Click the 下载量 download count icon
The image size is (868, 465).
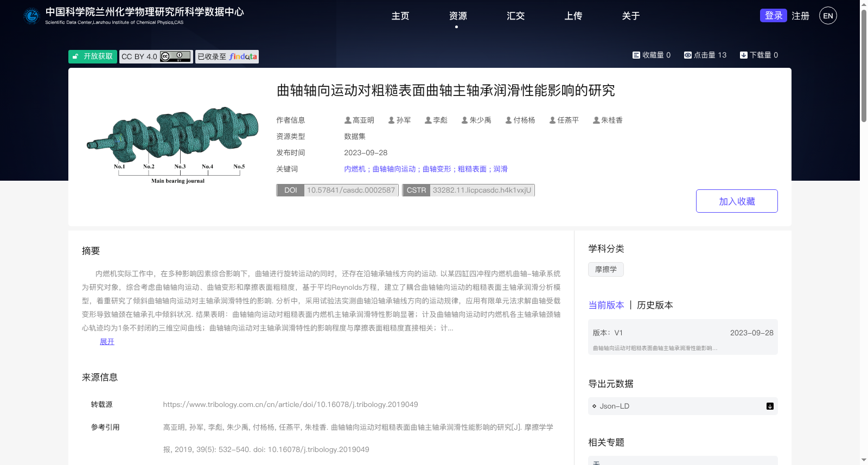coord(743,55)
